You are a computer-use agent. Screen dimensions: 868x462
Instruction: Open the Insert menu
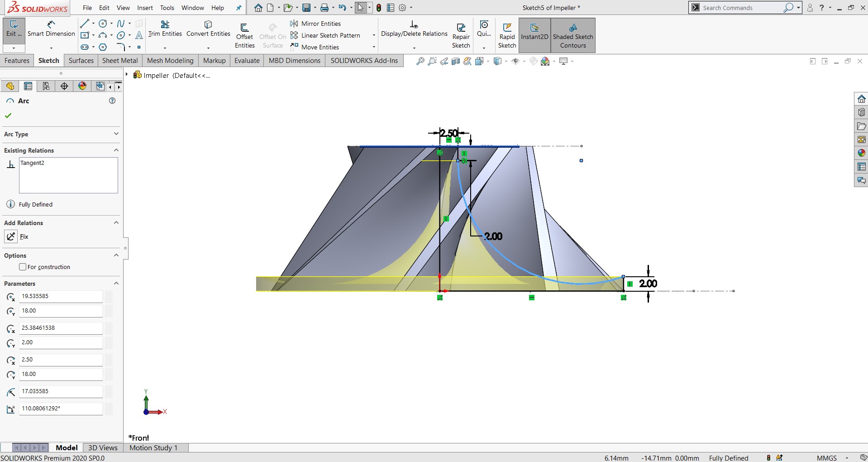(x=145, y=8)
